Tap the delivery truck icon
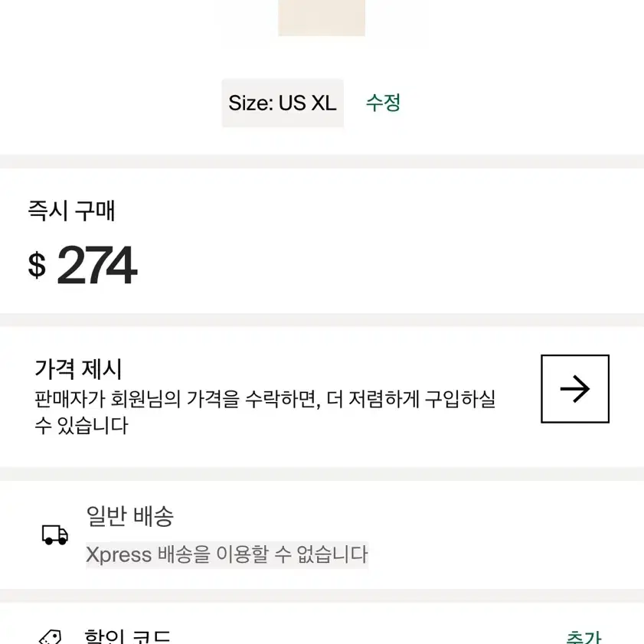Image resolution: width=644 pixels, height=644 pixels. coord(55,534)
